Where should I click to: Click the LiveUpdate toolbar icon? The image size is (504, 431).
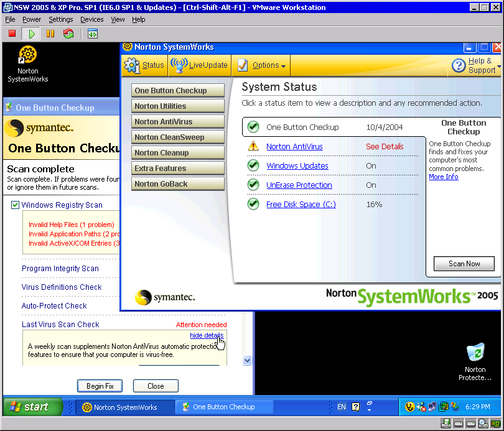click(x=180, y=65)
